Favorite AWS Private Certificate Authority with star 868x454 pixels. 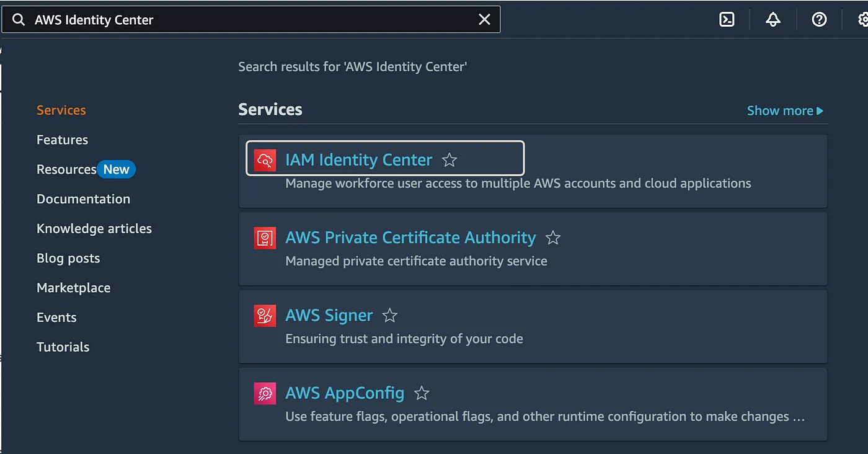pyautogui.click(x=553, y=238)
